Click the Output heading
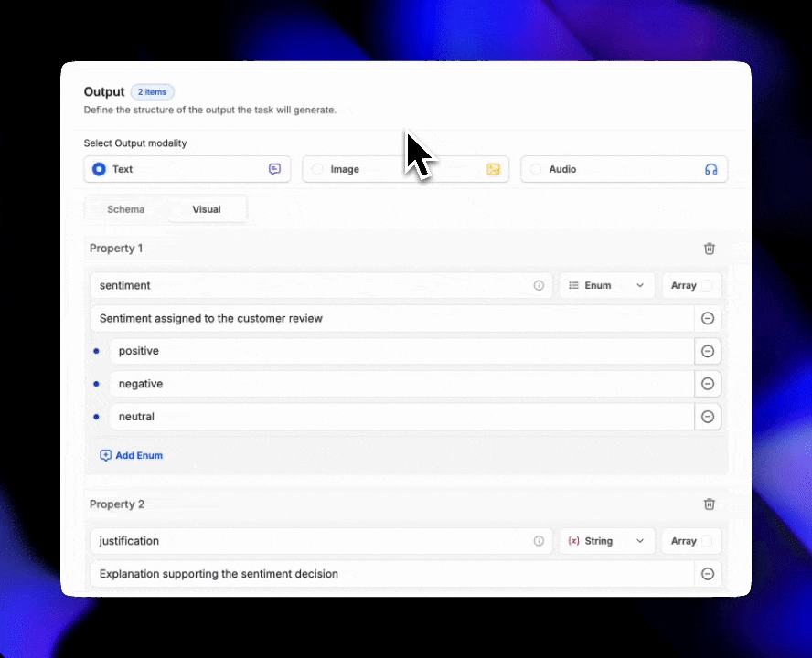812x658 pixels. click(x=104, y=92)
